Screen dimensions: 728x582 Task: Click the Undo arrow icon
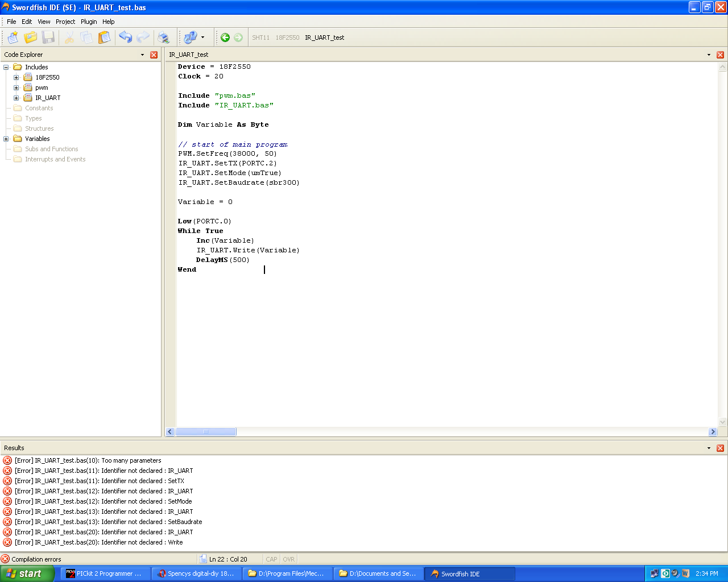point(125,38)
